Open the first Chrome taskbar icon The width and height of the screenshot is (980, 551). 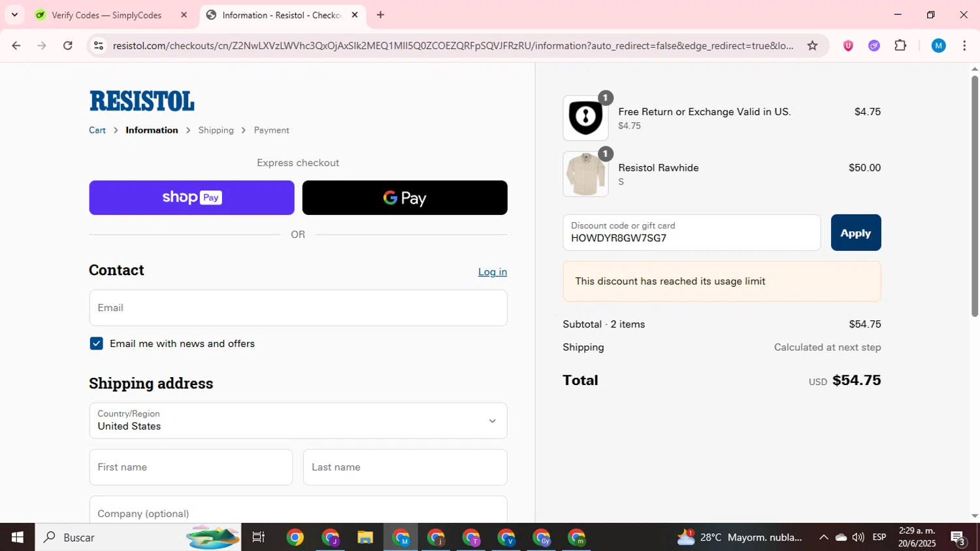pos(295,537)
